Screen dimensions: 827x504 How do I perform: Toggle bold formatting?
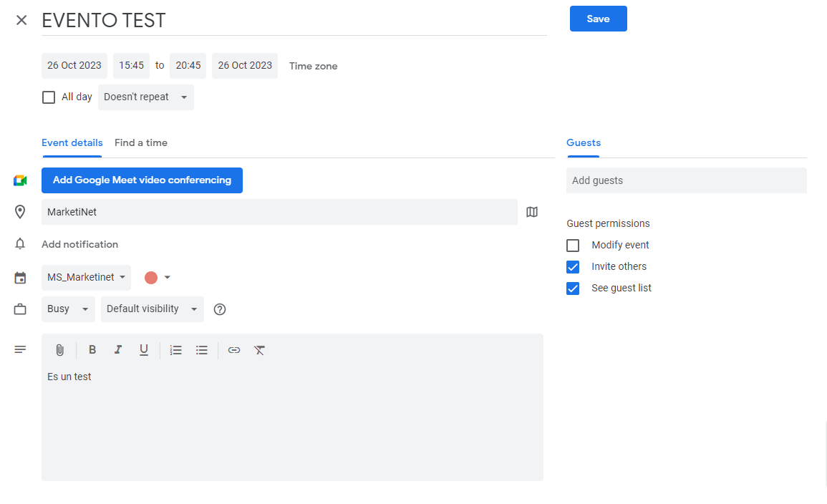point(92,349)
